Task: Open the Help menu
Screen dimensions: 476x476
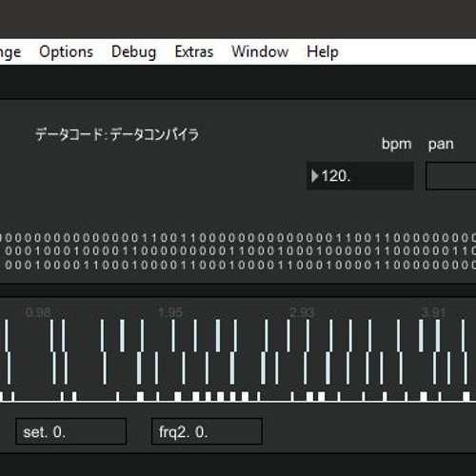Action: [x=323, y=51]
